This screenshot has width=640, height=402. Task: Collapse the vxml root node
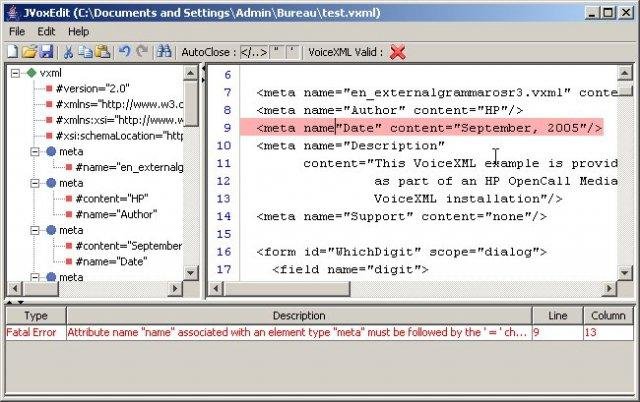point(16,73)
